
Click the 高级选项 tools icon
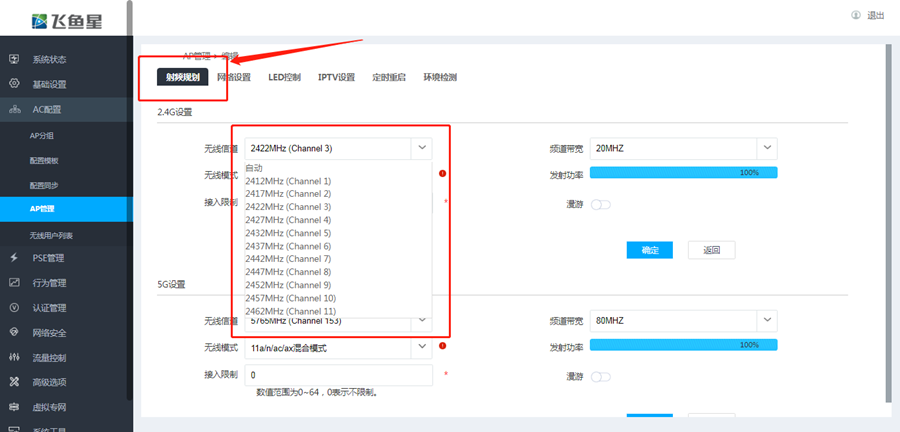[14, 382]
